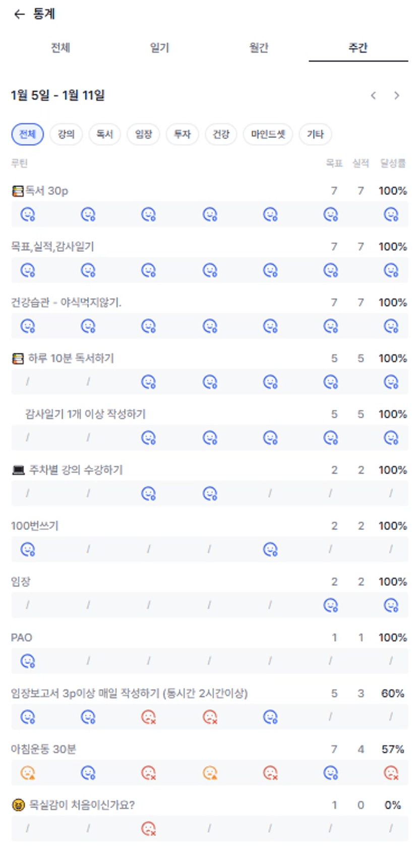Image resolution: width=417 pixels, height=868 pixels.
Task: Filter routines by 강의 chip
Action: (x=66, y=134)
